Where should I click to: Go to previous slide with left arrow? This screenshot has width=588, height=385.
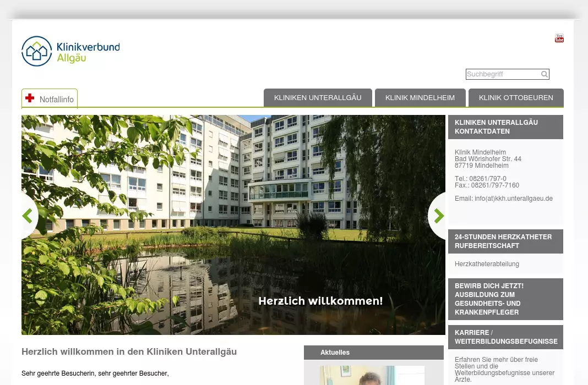pyautogui.click(x=28, y=216)
